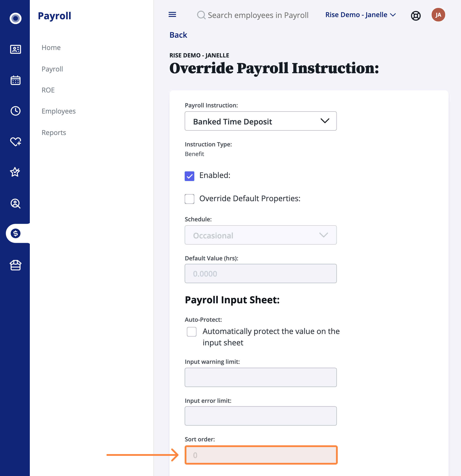Open the star recognition icon
461x476 pixels.
[15, 172]
